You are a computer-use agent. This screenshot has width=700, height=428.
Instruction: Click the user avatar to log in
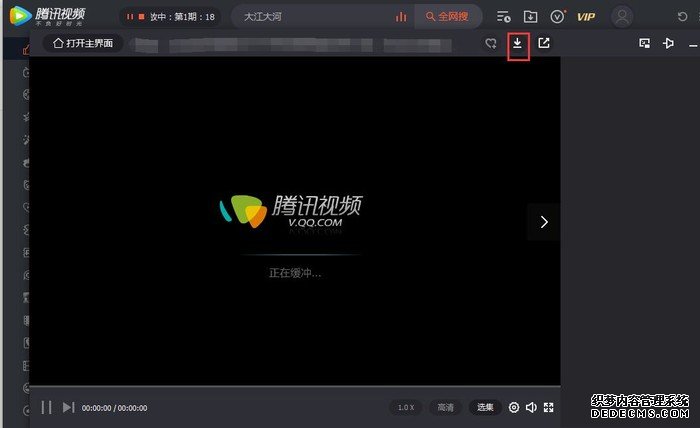tap(622, 17)
